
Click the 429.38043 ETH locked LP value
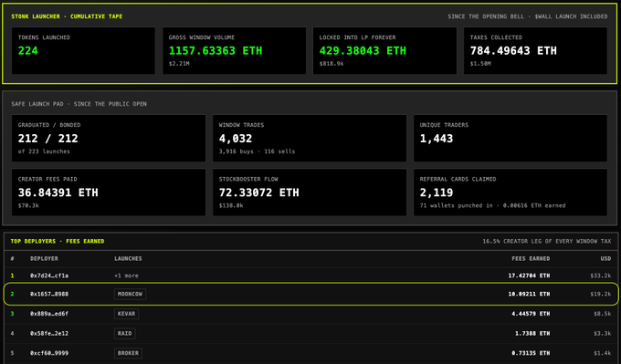point(363,51)
